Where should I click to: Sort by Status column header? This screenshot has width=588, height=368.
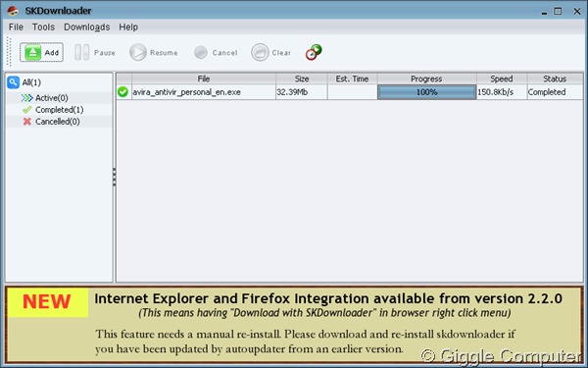click(x=555, y=79)
